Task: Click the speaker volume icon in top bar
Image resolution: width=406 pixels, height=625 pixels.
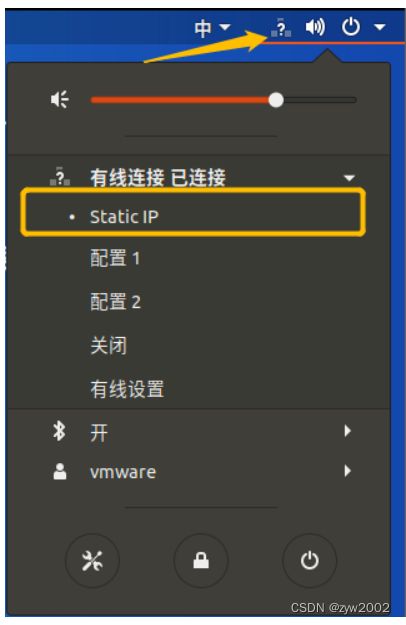Action: click(x=315, y=28)
